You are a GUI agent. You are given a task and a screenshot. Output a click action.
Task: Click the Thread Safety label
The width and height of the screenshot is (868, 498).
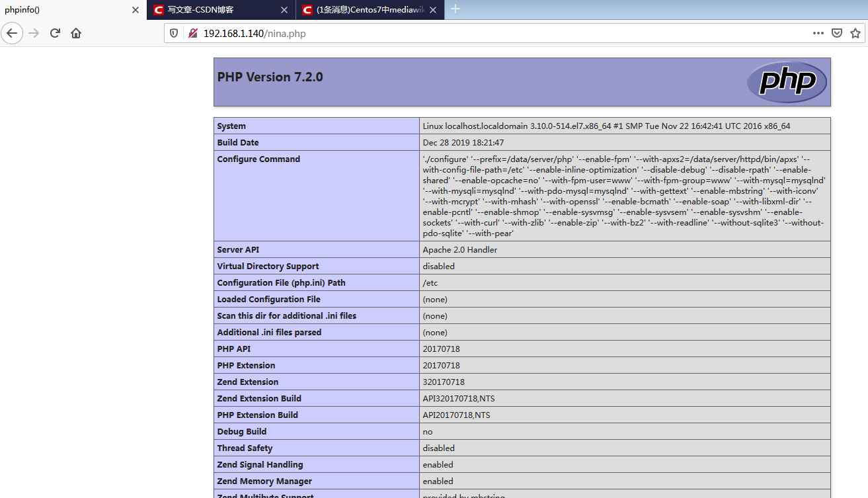coord(245,448)
